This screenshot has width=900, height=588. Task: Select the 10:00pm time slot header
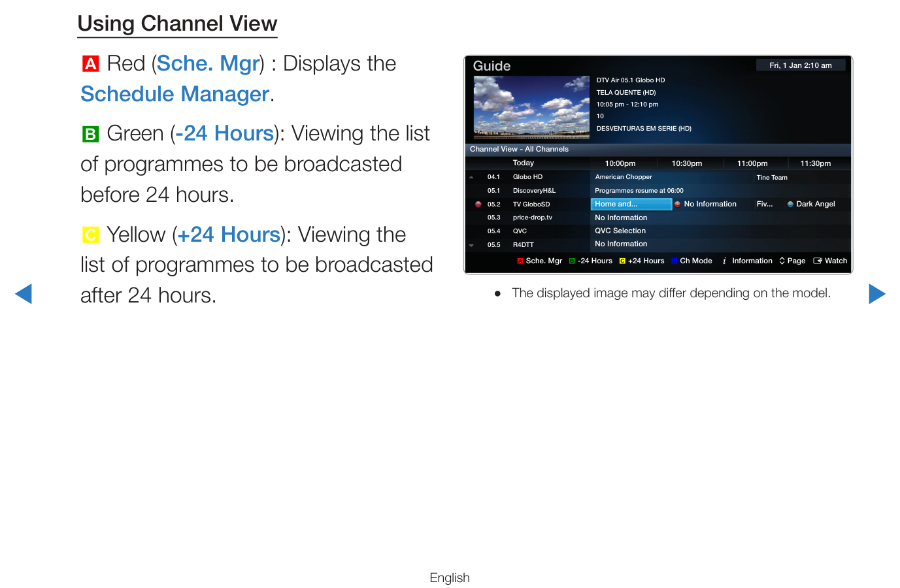pos(620,163)
